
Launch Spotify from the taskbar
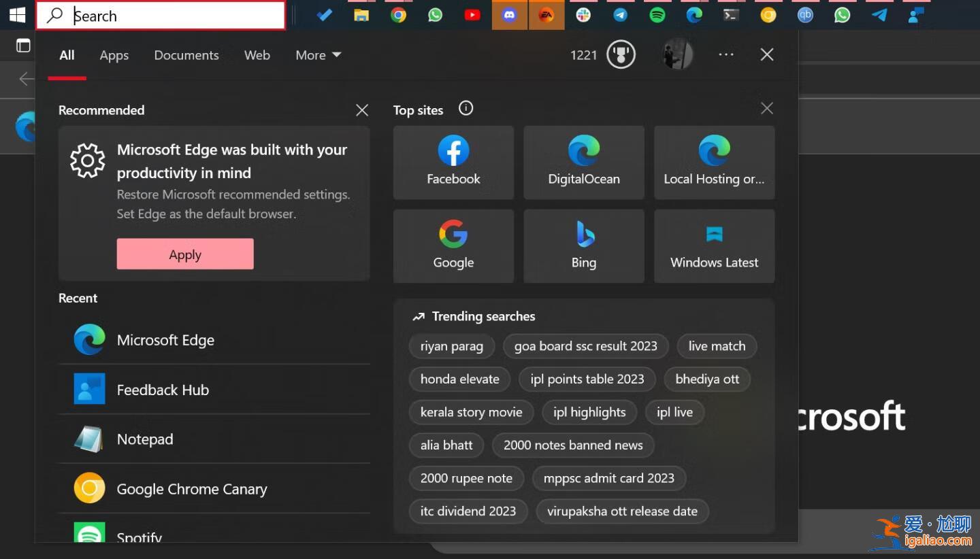(x=657, y=14)
